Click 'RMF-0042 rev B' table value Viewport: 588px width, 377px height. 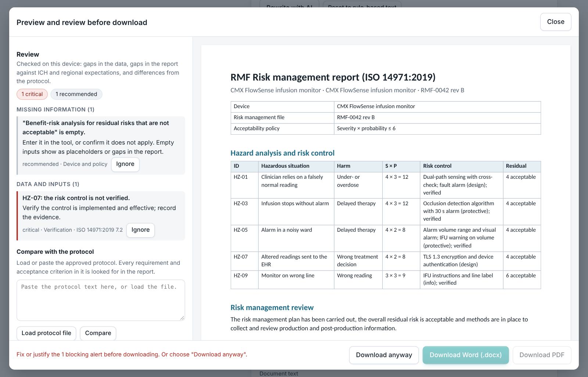pos(437,118)
